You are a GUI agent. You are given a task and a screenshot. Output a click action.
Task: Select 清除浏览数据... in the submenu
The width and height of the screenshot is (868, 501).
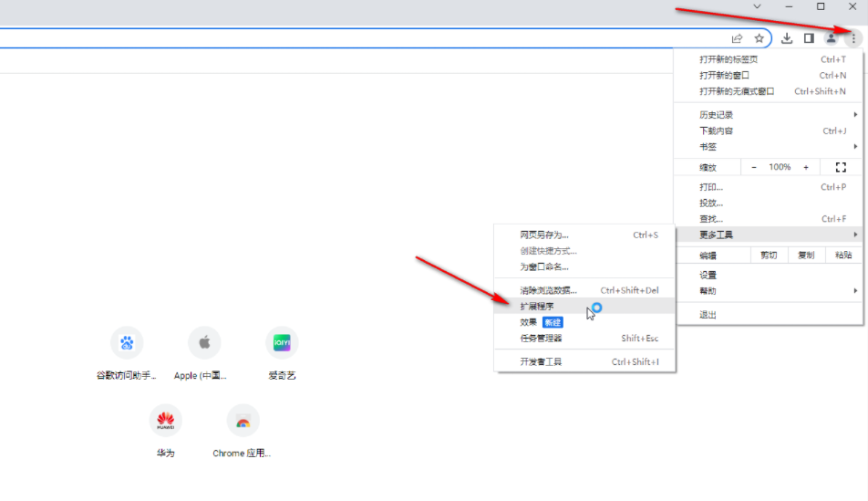(584, 290)
